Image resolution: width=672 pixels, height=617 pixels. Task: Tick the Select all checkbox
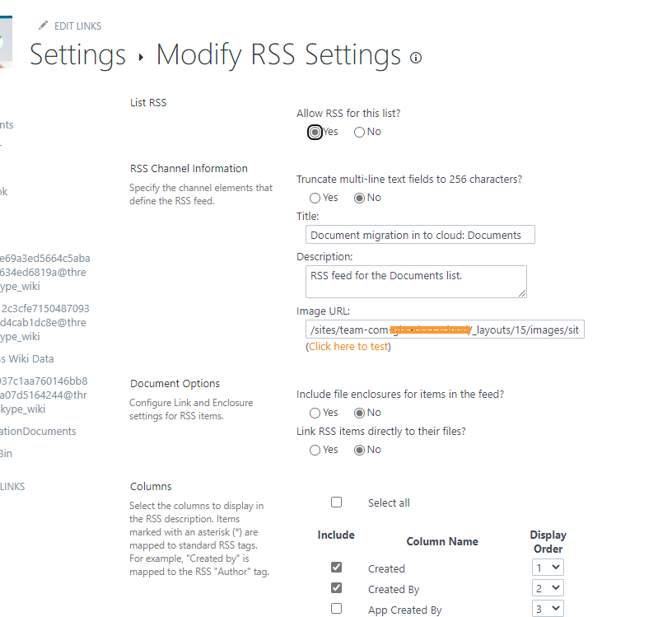(x=337, y=502)
